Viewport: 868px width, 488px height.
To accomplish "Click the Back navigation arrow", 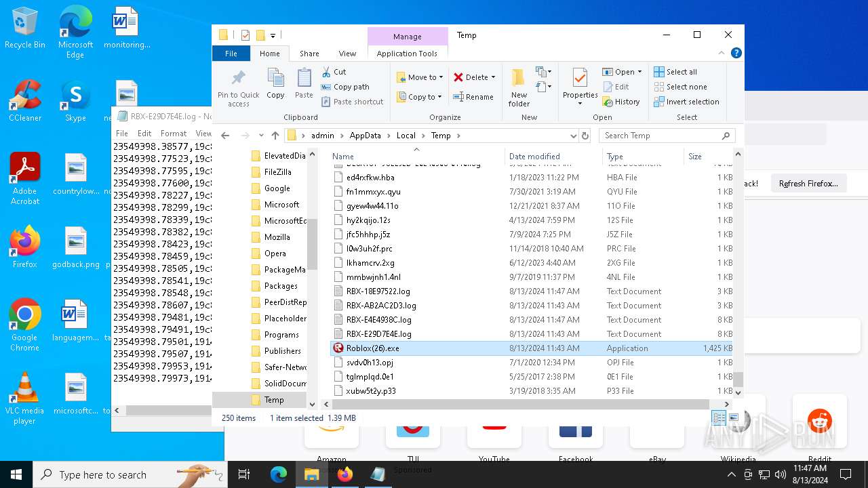I will (226, 136).
